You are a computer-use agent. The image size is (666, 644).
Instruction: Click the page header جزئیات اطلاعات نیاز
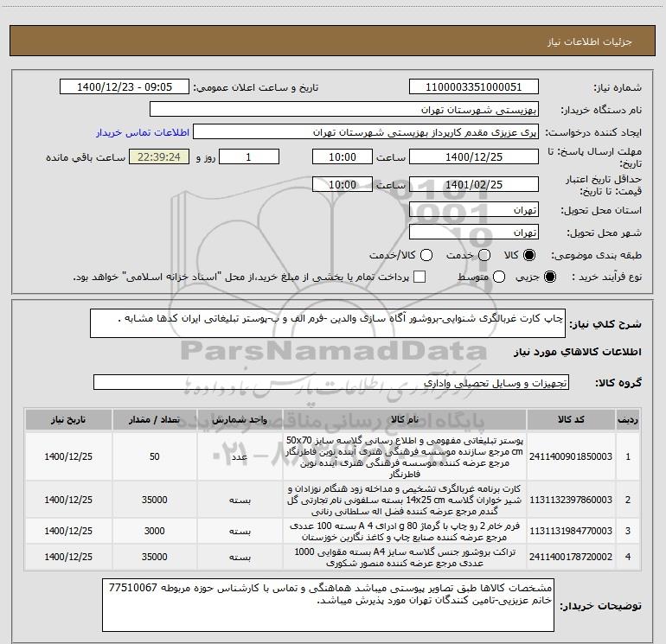pyautogui.click(x=590, y=41)
